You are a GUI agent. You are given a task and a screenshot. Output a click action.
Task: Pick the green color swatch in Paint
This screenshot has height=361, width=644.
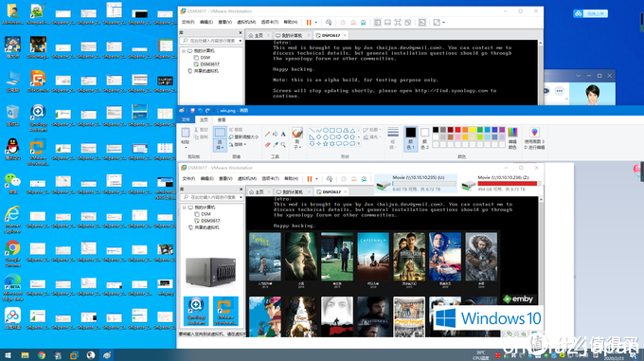click(x=480, y=130)
